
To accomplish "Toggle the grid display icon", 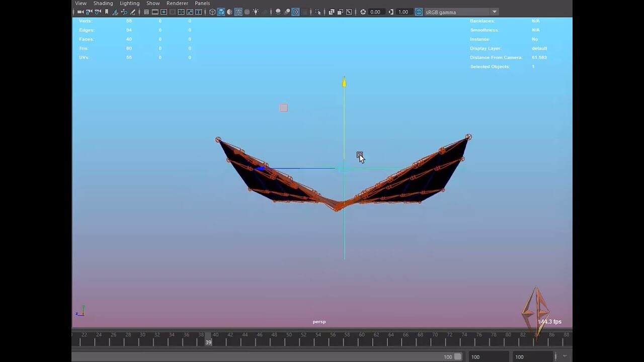I will tap(145, 12).
